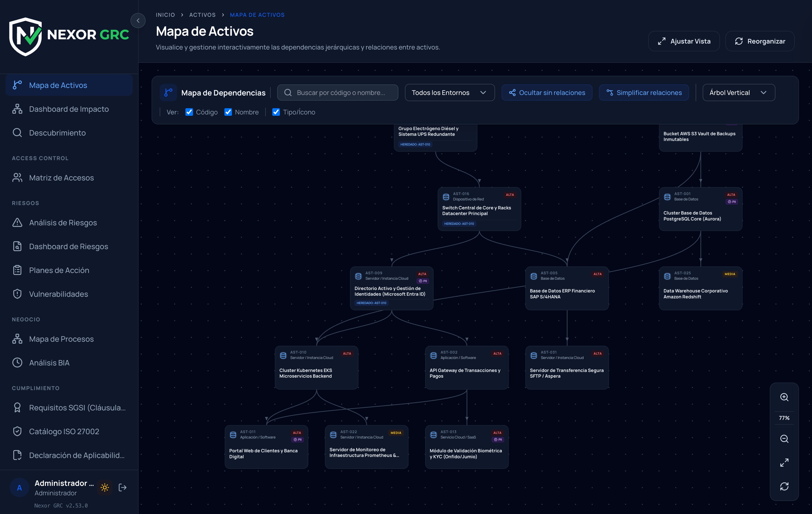Click the database icon on AST-001 card
Image resolution: width=812 pixels, height=514 pixels.
667,197
